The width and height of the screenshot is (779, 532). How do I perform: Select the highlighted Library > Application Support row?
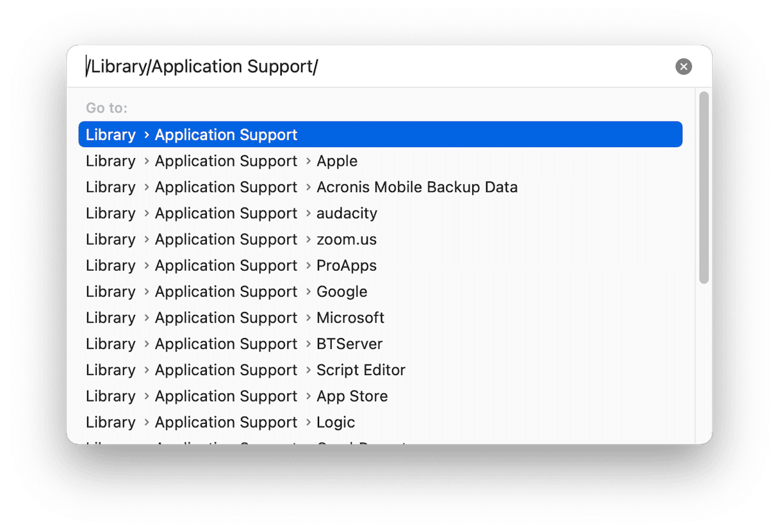(x=381, y=134)
